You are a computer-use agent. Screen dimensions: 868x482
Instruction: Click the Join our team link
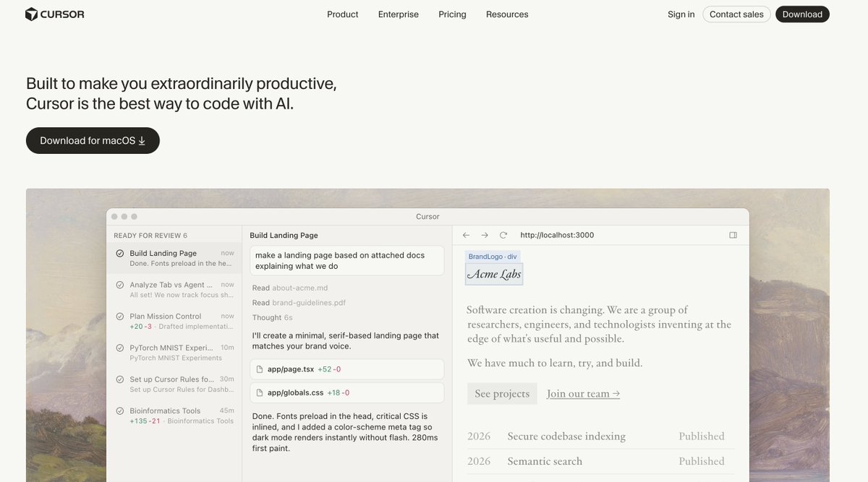[x=584, y=394]
